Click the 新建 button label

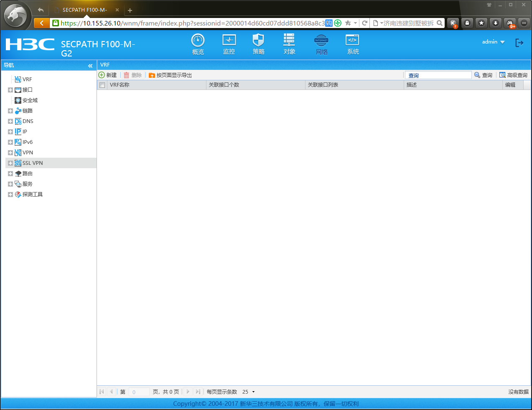point(112,75)
